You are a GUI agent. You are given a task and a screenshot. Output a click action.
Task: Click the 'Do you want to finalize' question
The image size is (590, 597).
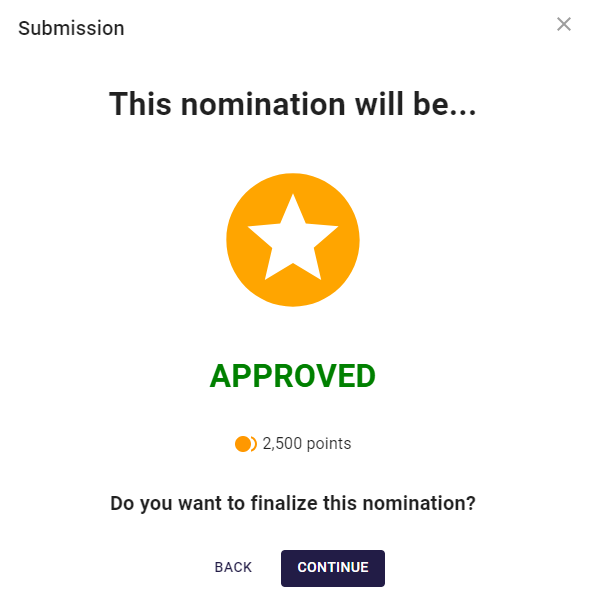pos(293,503)
